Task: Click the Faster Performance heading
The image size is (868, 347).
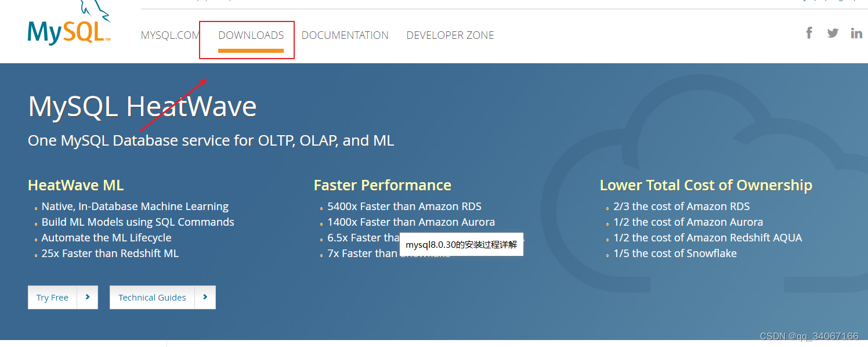Action: [382, 185]
